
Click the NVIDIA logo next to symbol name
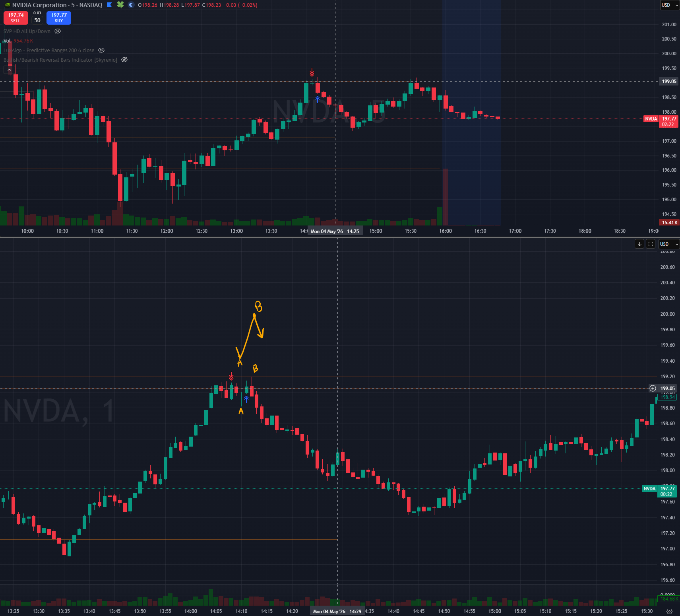[x=7, y=5]
